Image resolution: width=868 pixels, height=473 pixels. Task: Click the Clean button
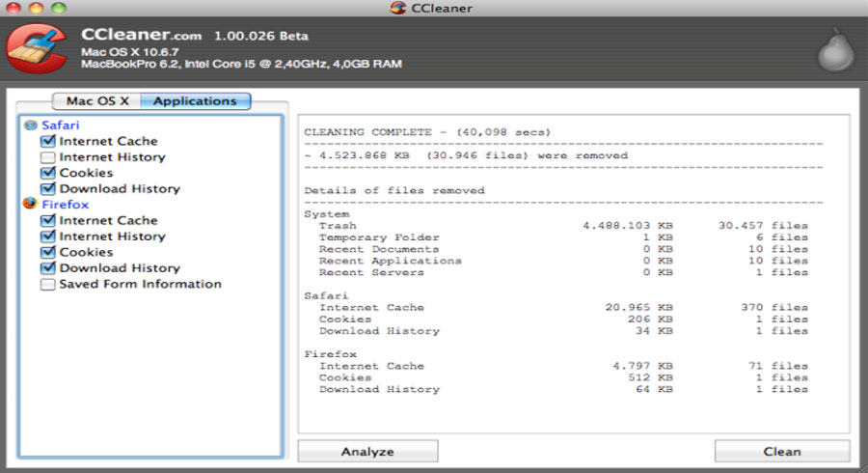(782, 452)
